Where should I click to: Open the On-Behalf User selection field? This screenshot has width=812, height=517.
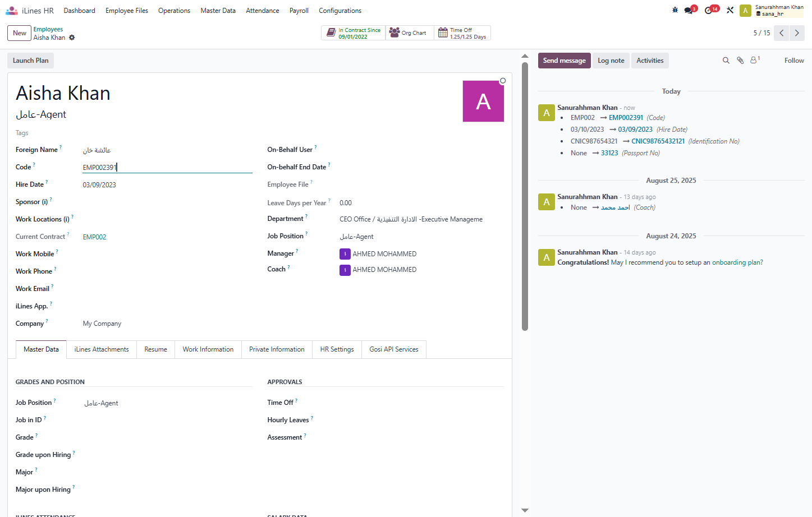pyautogui.click(x=421, y=150)
